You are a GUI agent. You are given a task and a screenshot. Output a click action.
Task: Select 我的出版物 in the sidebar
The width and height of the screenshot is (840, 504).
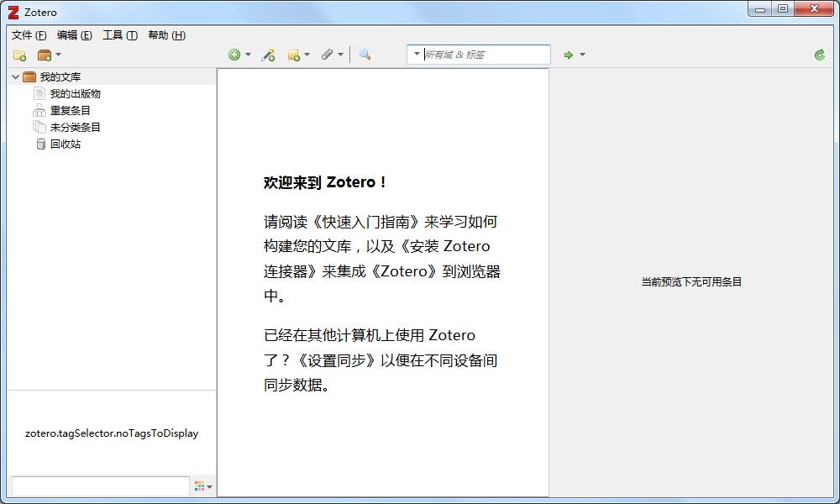pyautogui.click(x=74, y=93)
